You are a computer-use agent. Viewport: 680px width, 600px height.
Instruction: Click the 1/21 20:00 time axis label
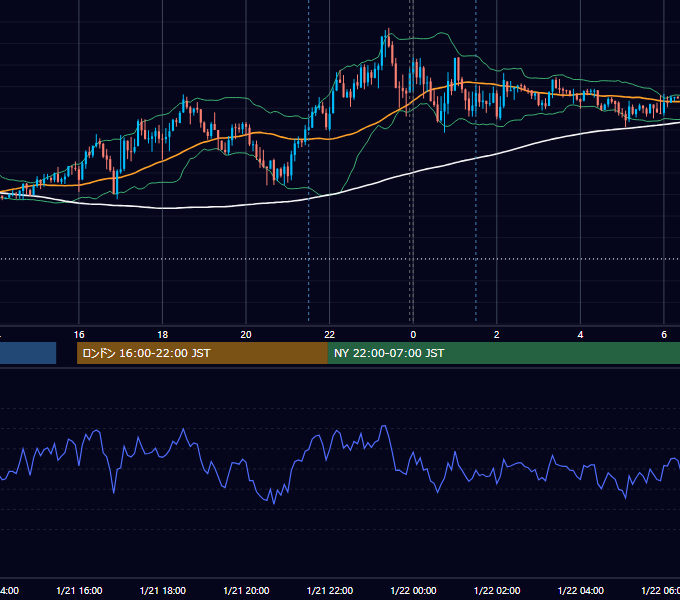[246, 590]
